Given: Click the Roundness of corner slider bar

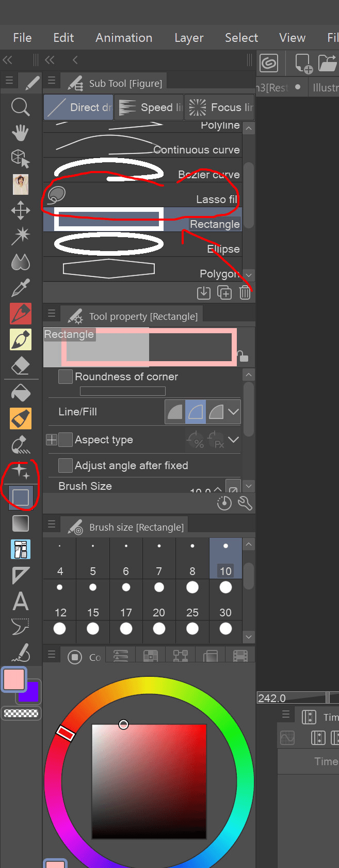Looking at the screenshot, I should point(123,391).
